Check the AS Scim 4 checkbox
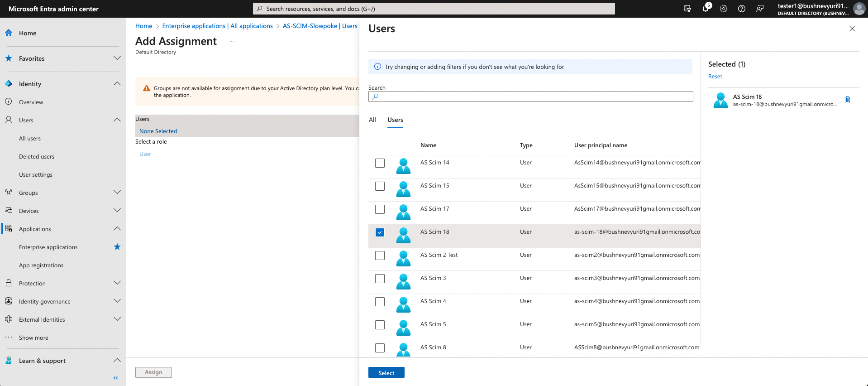Viewport: 868px width, 386px height. tap(380, 302)
